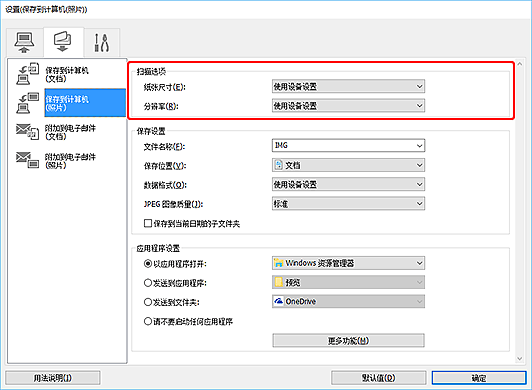
Task: Open the general settings tools tab
Action: coord(101,42)
